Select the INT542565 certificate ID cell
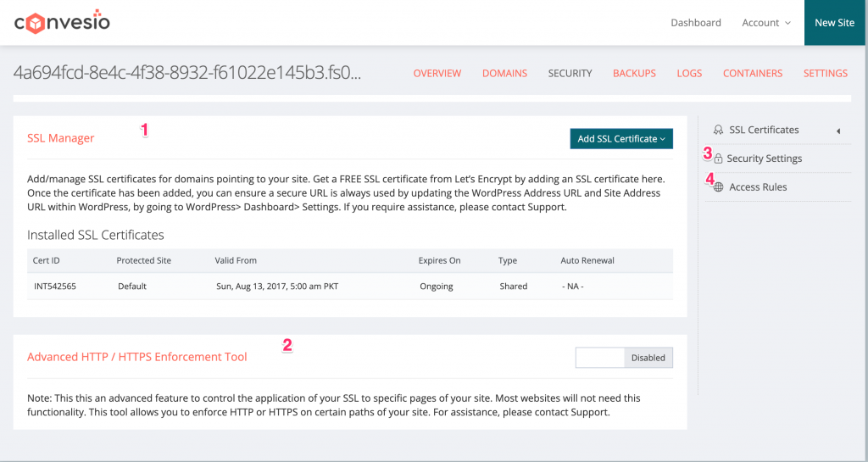 [x=55, y=287]
